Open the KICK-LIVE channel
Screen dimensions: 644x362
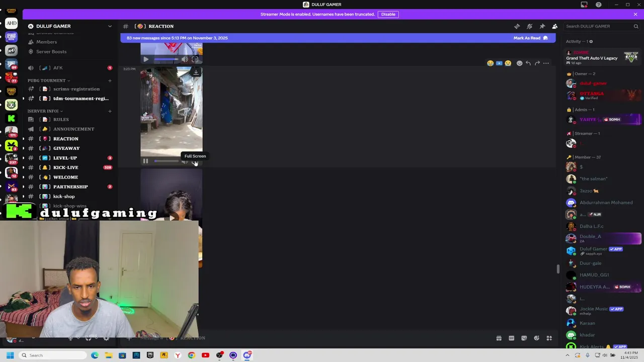[70, 167]
